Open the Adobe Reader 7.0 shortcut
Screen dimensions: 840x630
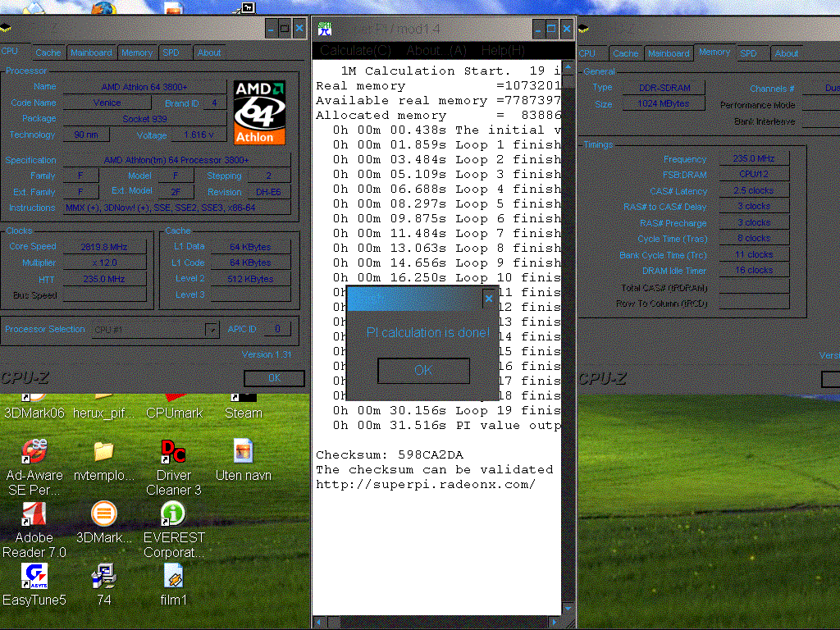pyautogui.click(x=34, y=514)
